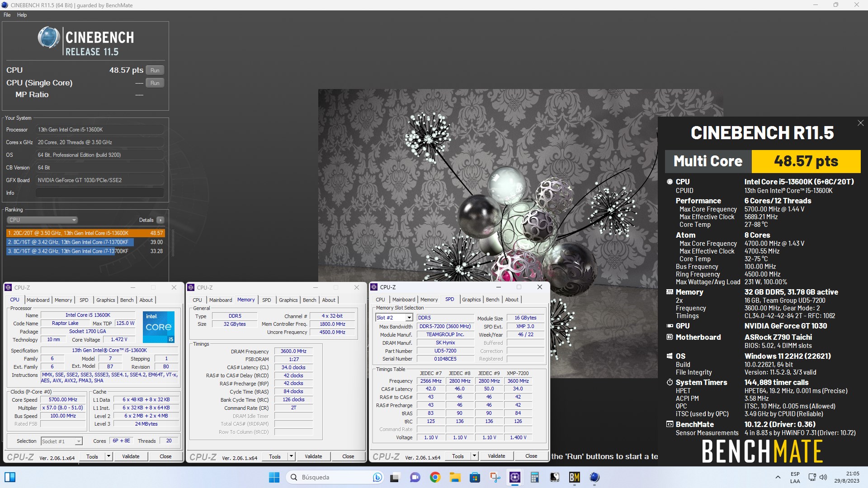
Task: Click the 48.57 pts Multi Core score
Action: [x=806, y=161]
